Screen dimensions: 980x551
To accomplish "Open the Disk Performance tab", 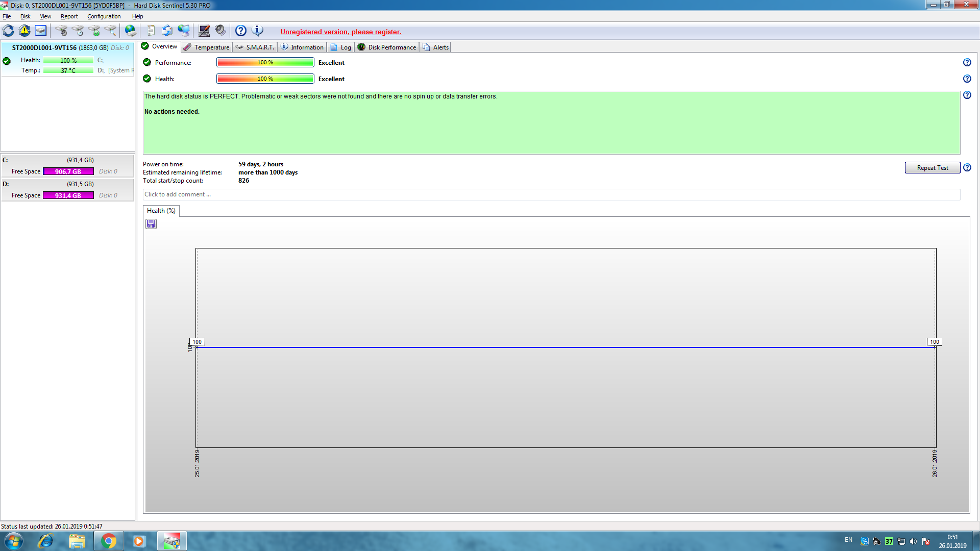I will point(387,47).
